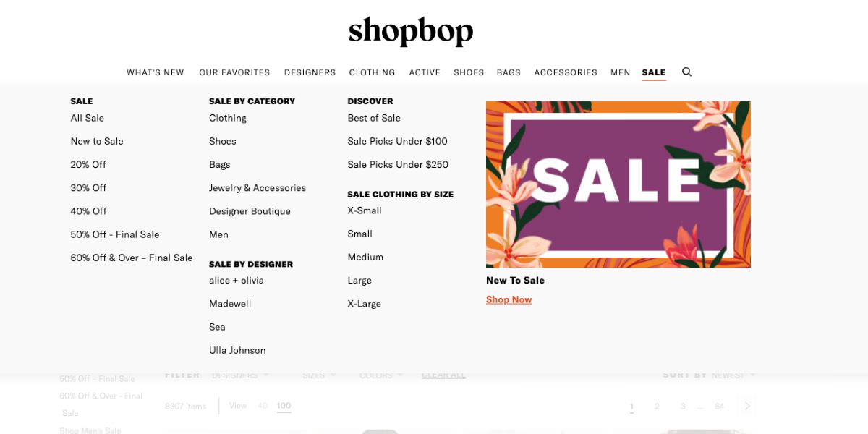Go to next page arrow
Screen dimensions: 868x434
point(748,406)
